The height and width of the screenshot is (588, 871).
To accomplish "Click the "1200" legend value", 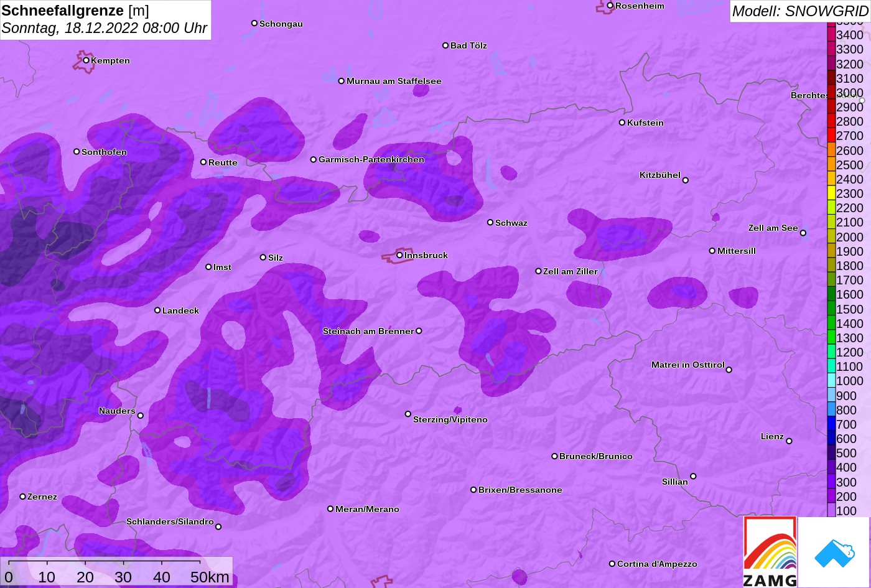I will pyautogui.click(x=850, y=352).
